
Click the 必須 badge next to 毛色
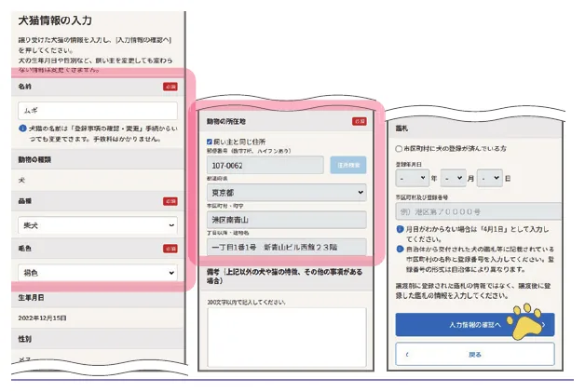point(170,249)
